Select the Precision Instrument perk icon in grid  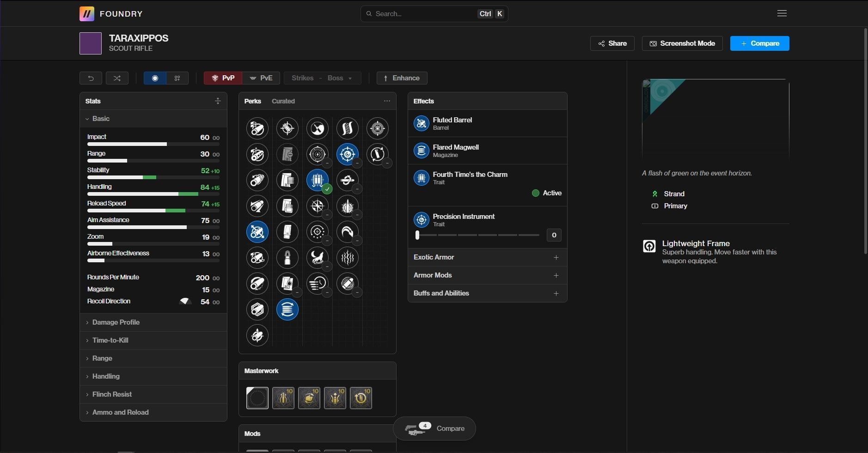coord(347,154)
